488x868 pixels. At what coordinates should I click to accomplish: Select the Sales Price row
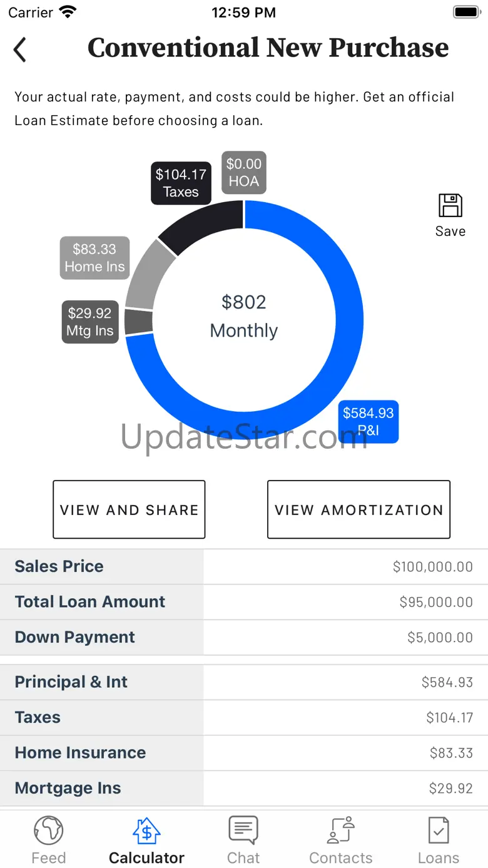[244, 567]
